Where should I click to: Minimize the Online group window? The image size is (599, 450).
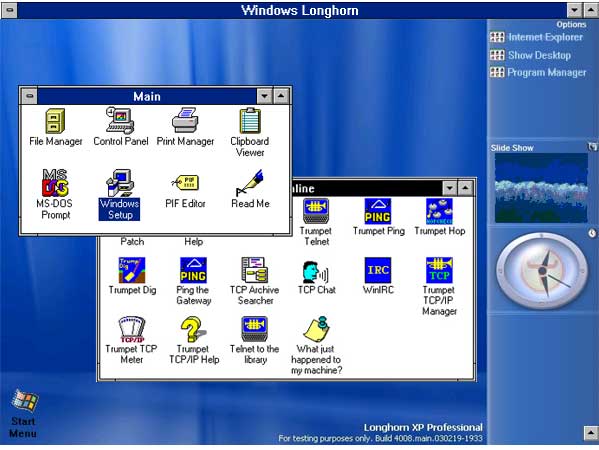(x=450, y=188)
